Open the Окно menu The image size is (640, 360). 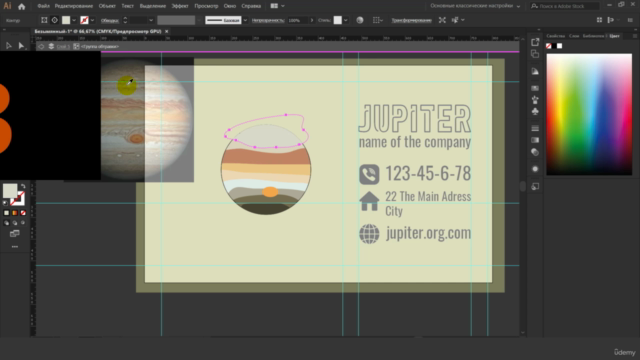pyautogui.click(x=230, y=6)
